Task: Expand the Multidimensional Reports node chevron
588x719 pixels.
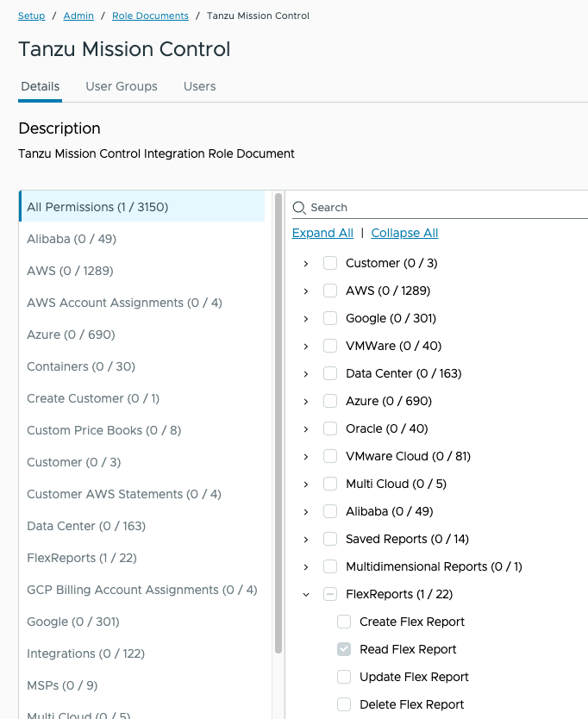Action: (x=306, y=567)
